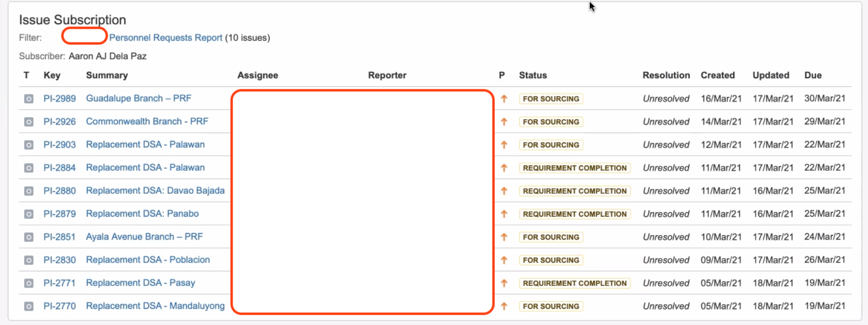Open the Replacement DSA: Panabo issue
The height and width of the screenshot is (325, 868).
coord(142,214)
